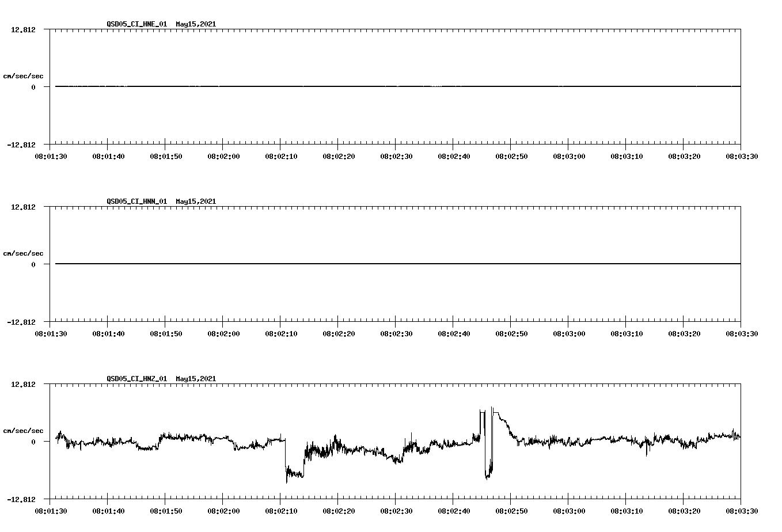Click the -12.812 lower amplitude value of the top plot

21,146
